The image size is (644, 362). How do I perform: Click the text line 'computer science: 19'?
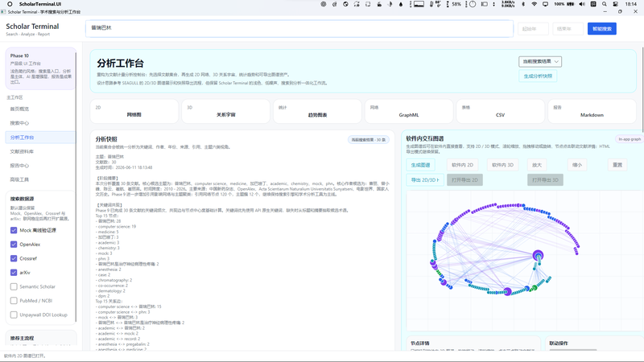[x=117, y=227]
